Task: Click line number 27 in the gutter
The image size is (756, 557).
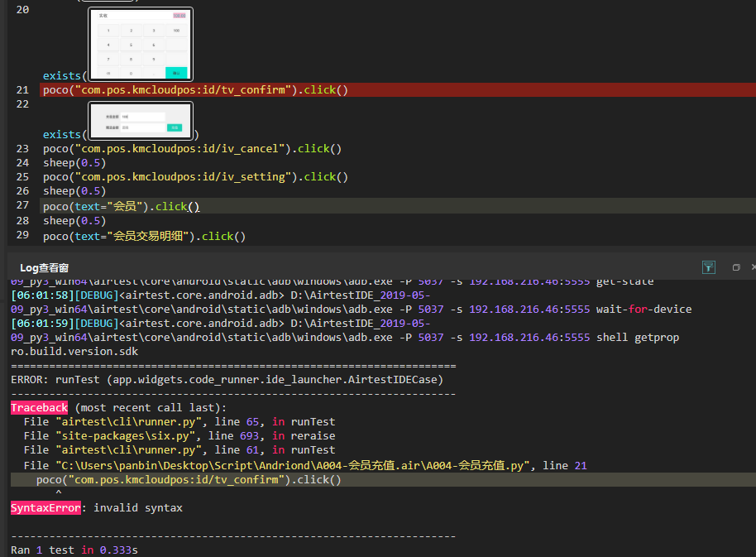Action: point(22,205)
